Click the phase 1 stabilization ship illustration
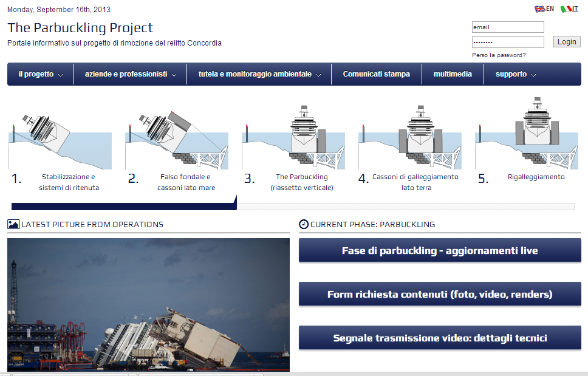The width and height of the screenshot is (588, 376). pos(60,138)
